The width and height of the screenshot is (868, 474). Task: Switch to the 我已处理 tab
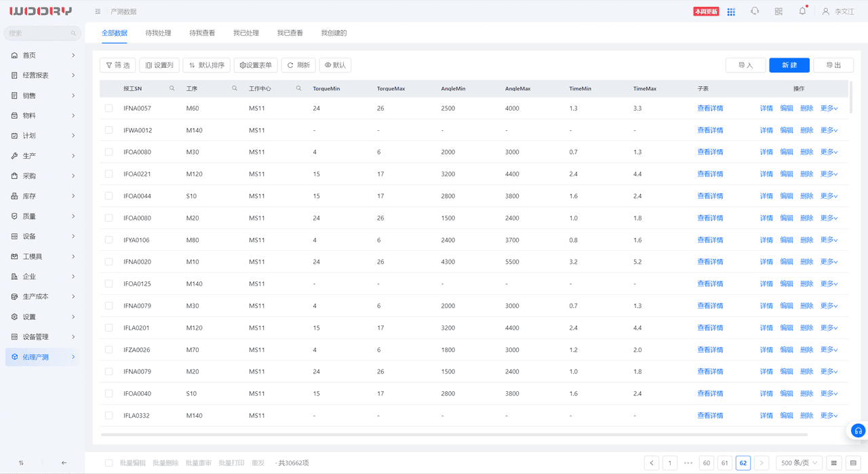(246, 33)
